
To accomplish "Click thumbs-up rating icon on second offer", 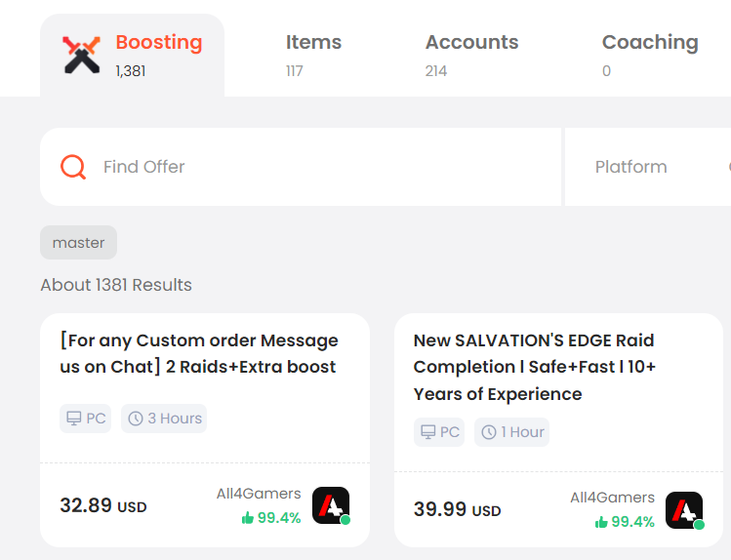I will click(x=601, y=522).
